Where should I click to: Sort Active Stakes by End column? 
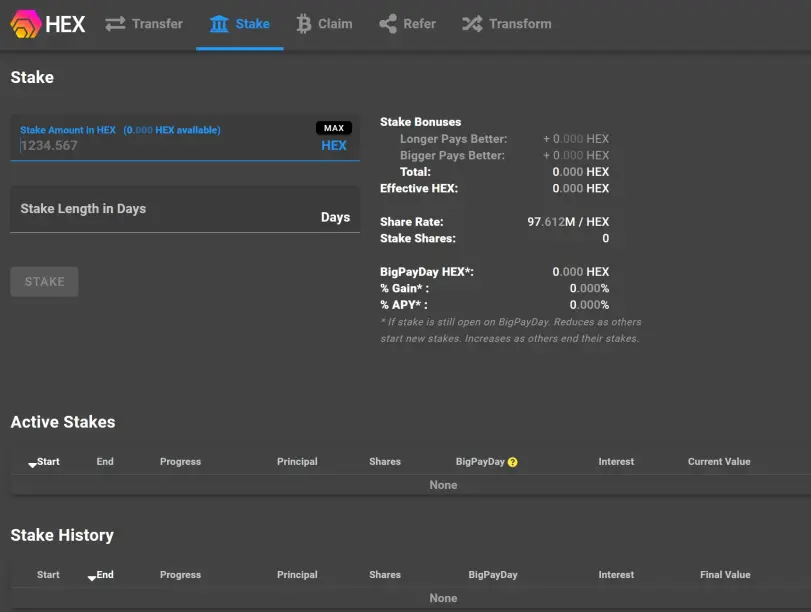pos(105,461)
